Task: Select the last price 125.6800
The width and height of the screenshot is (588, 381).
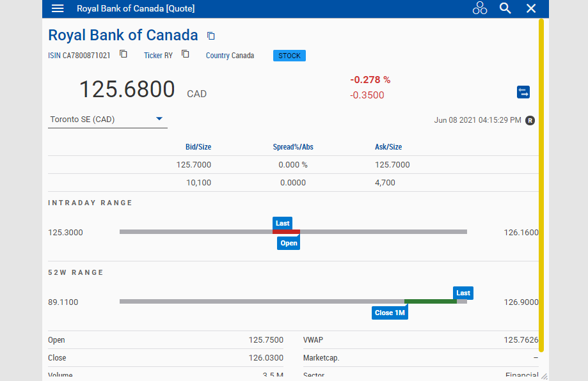Action: (x=127, y=89)
